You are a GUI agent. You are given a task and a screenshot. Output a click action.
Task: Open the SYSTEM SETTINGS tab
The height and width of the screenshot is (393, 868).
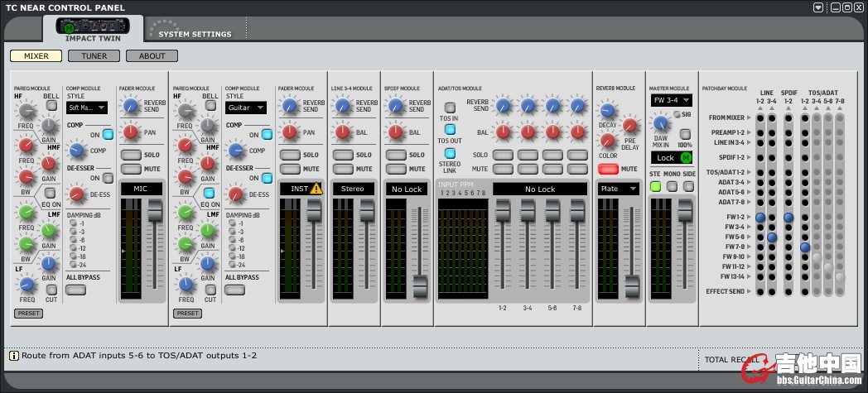click(x=195, y=34)
